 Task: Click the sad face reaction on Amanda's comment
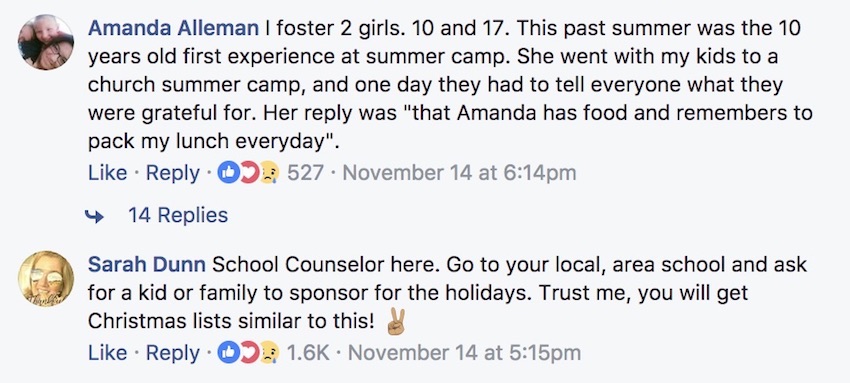(269, 173)
